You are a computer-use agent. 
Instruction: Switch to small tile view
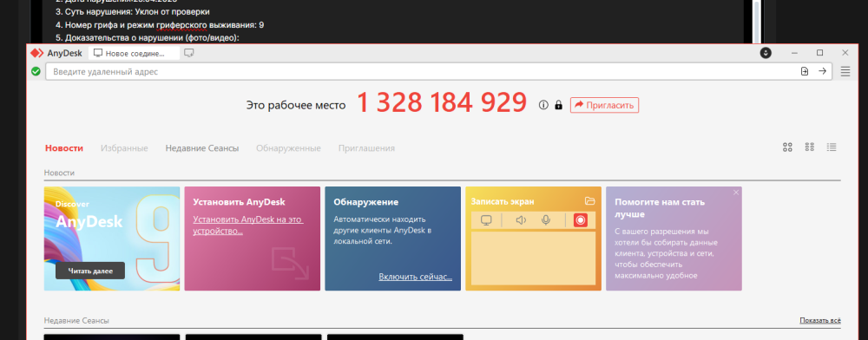point(810,147)
